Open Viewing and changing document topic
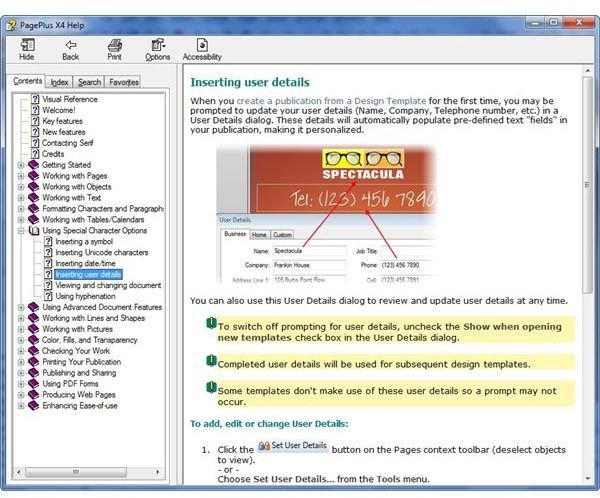600x498 pixels. click(109, 285)
